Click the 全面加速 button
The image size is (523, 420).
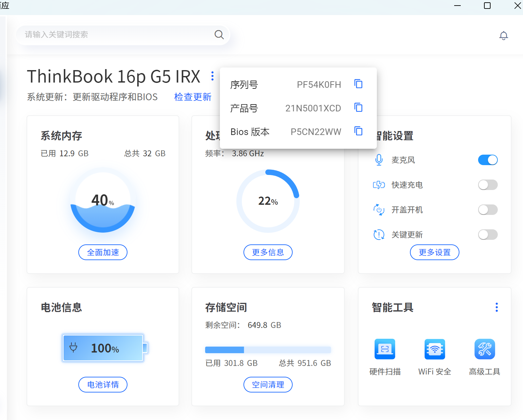103,252
